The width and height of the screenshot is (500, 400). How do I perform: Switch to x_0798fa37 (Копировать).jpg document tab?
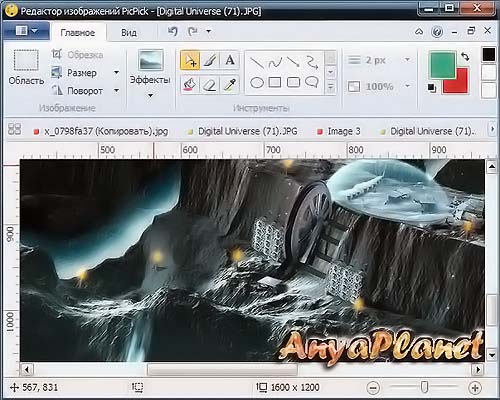[x=101, y=131]
